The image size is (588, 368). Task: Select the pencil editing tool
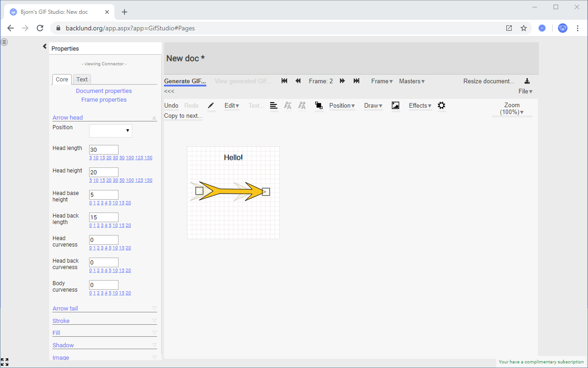[211, 106]
